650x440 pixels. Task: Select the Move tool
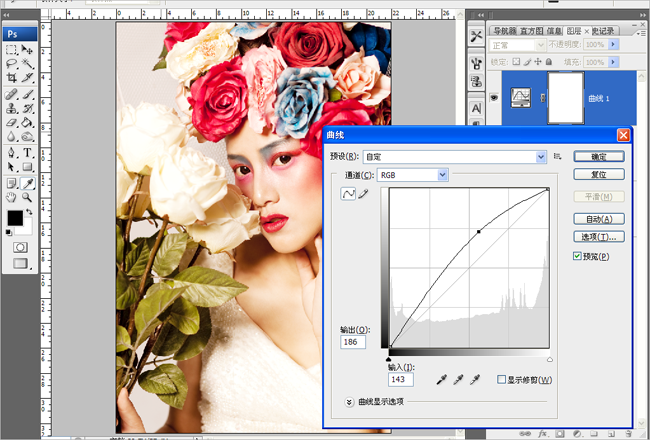(x=27, y=50)
